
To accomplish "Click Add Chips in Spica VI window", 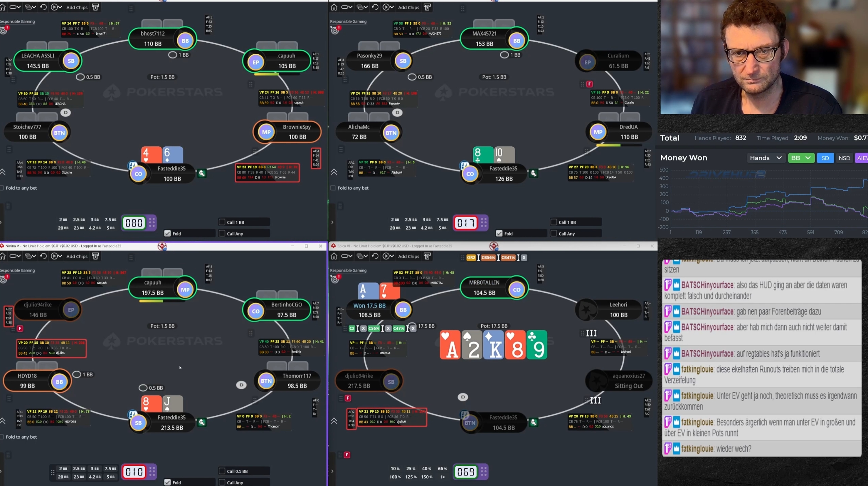I will [408, 256].
